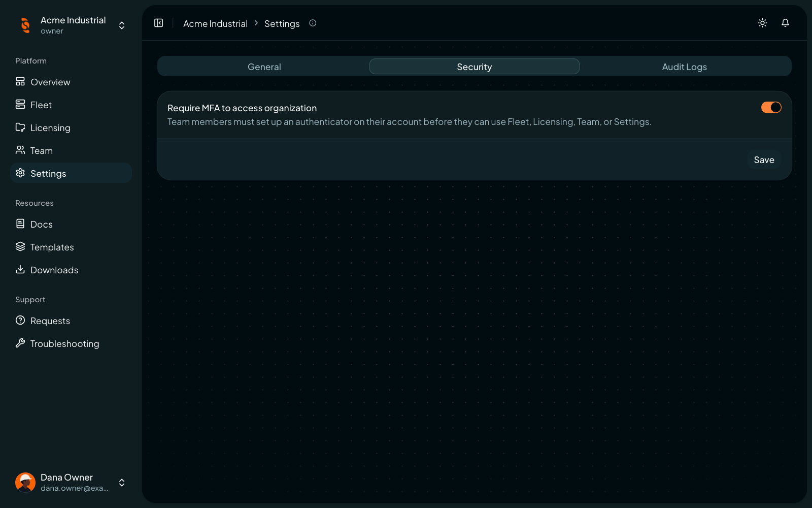This screenshot has width=812, height=508.
Task: Collapse the sidebar with the panel icon
Action: tap(159, 23)
